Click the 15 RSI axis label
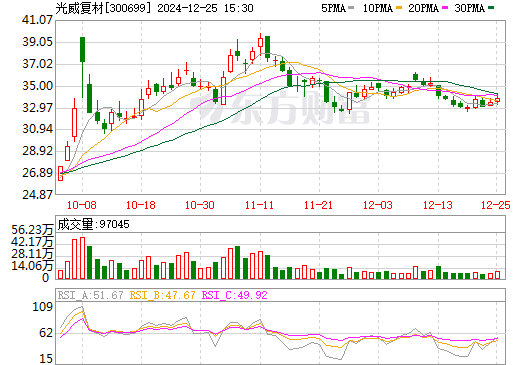520x365 pixels. pos(46,359)
